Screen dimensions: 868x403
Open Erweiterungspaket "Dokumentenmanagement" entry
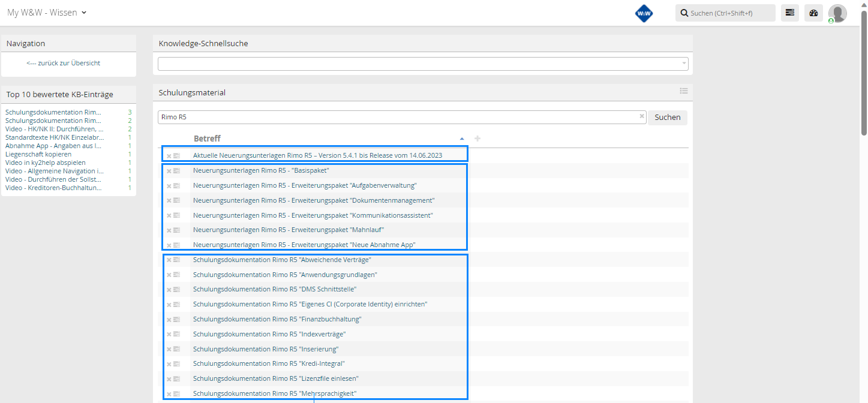pyautogui.click(x=314, y=200)
